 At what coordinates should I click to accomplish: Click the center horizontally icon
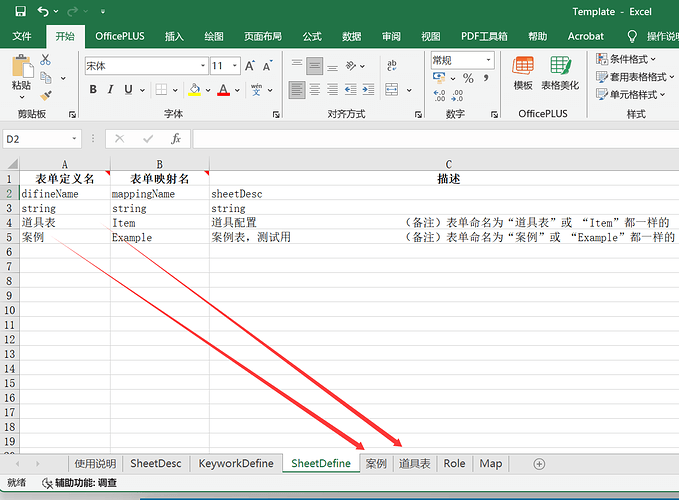pos(315,90)
